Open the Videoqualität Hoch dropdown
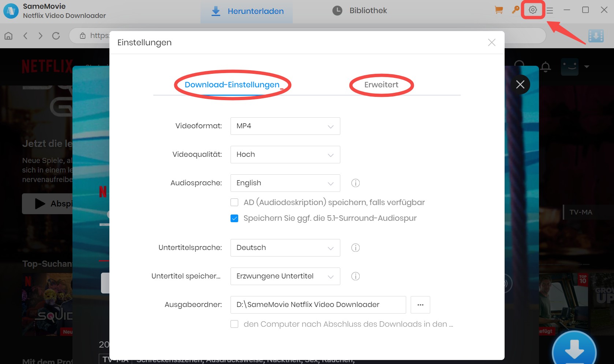The image size is (614, 364). [x=285, y=155]
